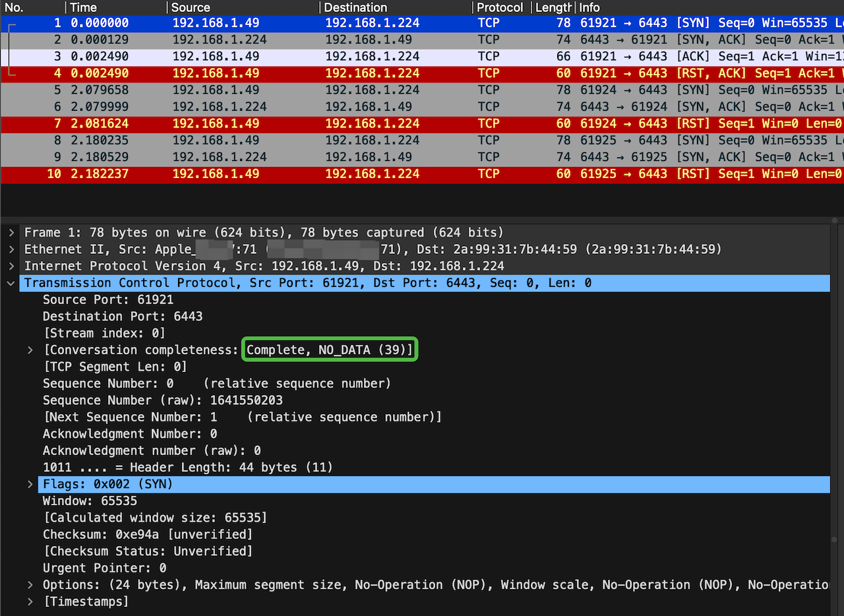844x616 pixels.
Task: Expand the Ethernet II section
Action: click(11, 249)
